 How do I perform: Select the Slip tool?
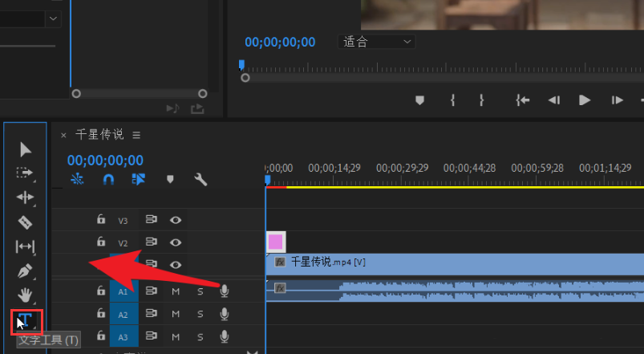pyautogui.click(x=25, y=246)
